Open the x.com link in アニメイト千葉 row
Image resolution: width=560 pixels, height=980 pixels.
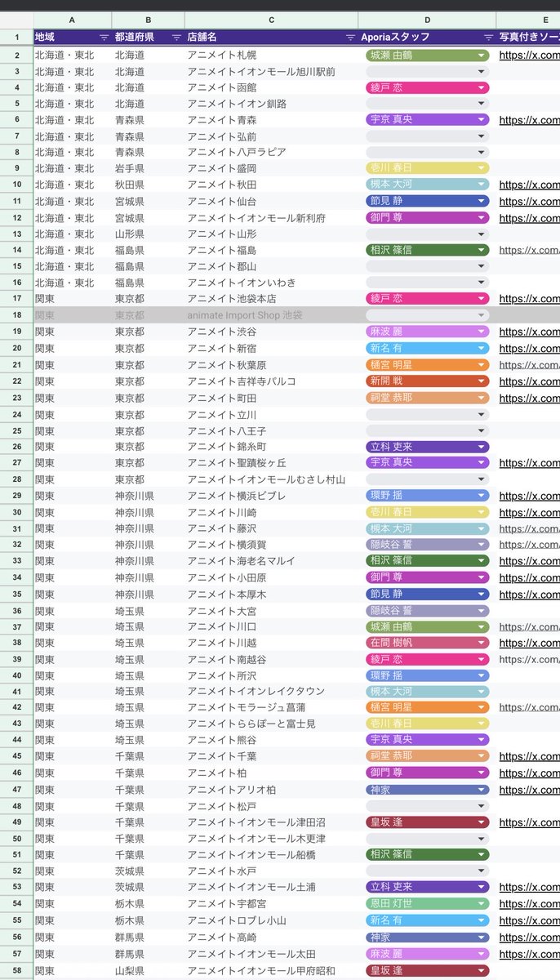point(529,757)
